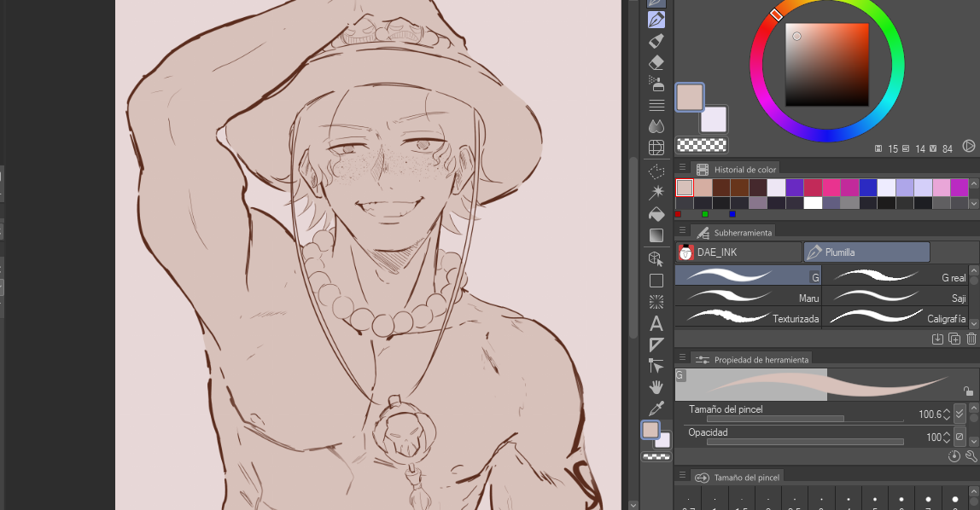The height and width of the screenshot is (510, 980).
Task: Choose the Texturizada pen brush
Action: coord(748,317)
